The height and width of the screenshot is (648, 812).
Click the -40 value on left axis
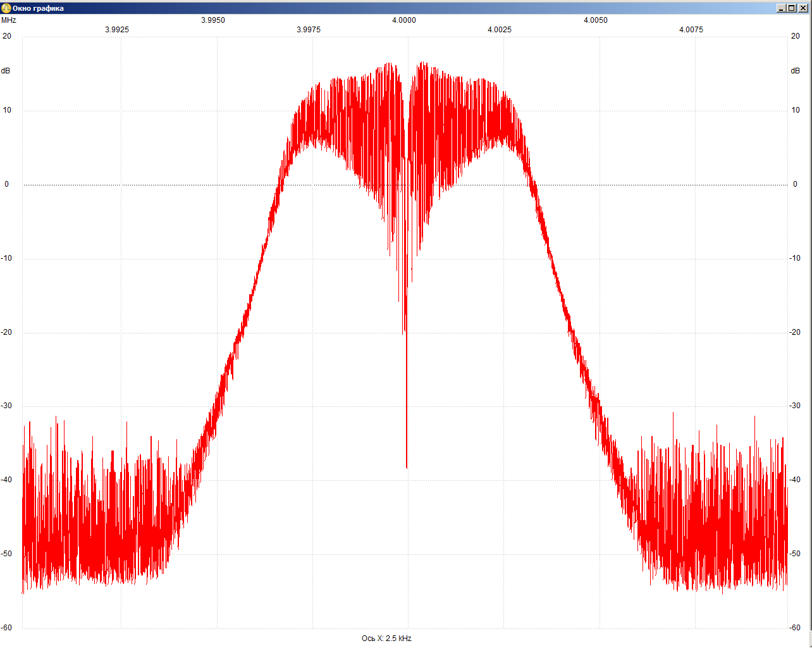[x=6, y=480]
